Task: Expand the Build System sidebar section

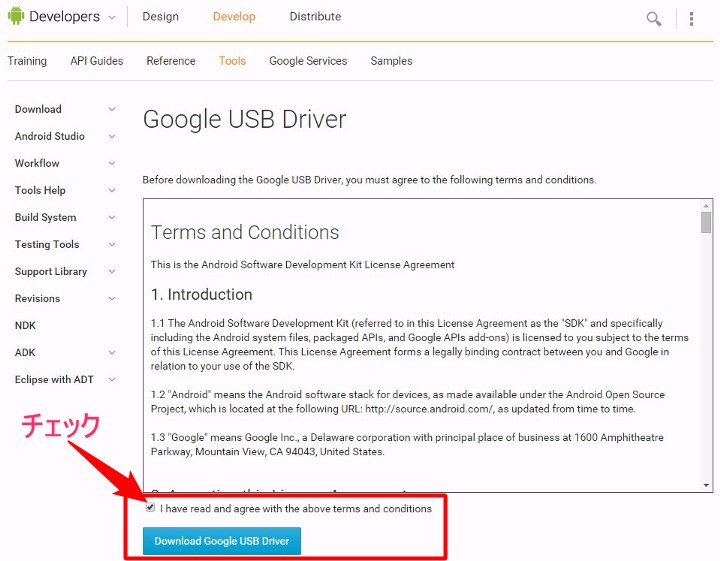Action: pyautogui.click(x=112, y=217)
